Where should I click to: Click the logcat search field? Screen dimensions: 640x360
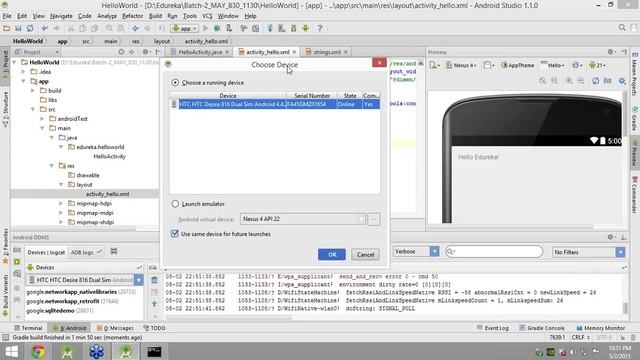[494, 252]
